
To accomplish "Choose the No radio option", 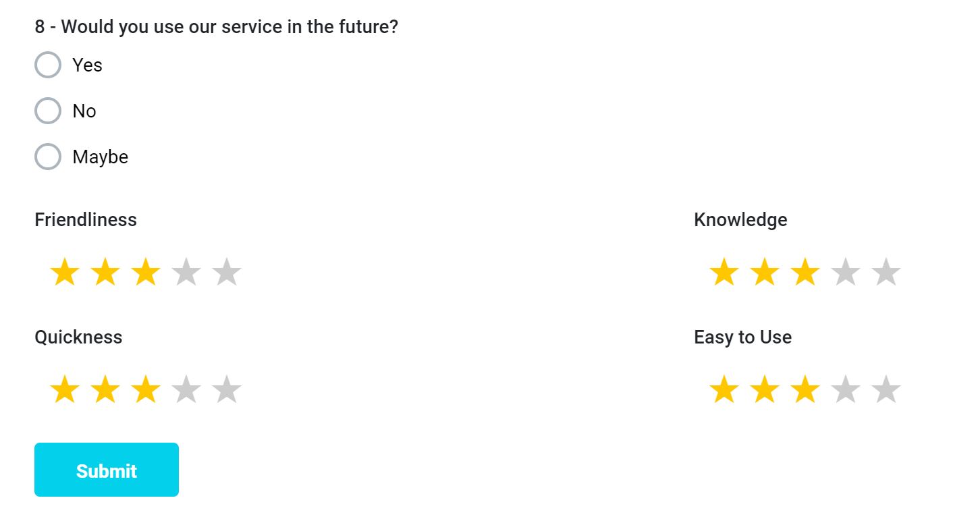I will coord(48,111).
